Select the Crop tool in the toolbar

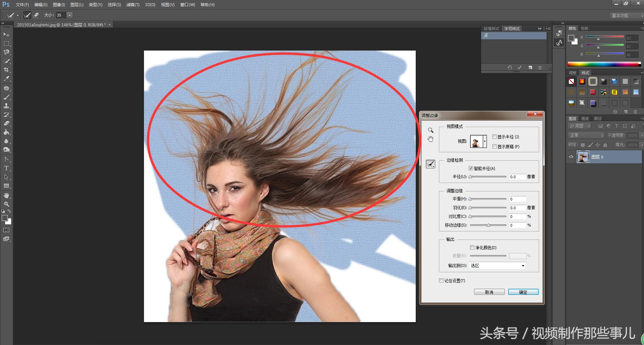tap(6, 70)
